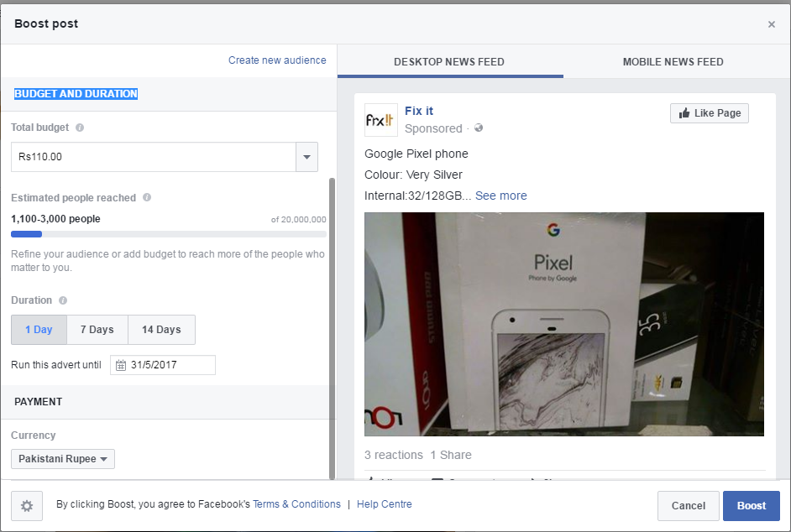The height and width of the screenshot is (532, 791).
Task: Close the Boost post dialog
Action: (x=772, y=24)
